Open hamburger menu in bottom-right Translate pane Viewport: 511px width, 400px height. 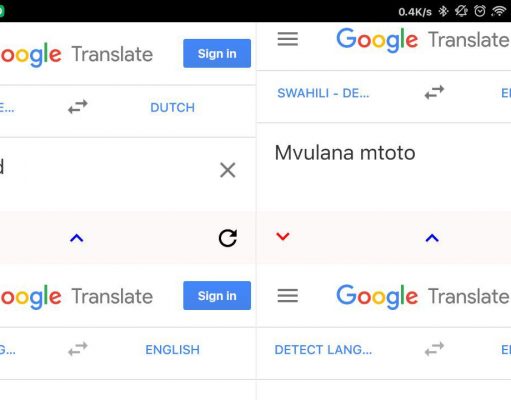[288, 296]
